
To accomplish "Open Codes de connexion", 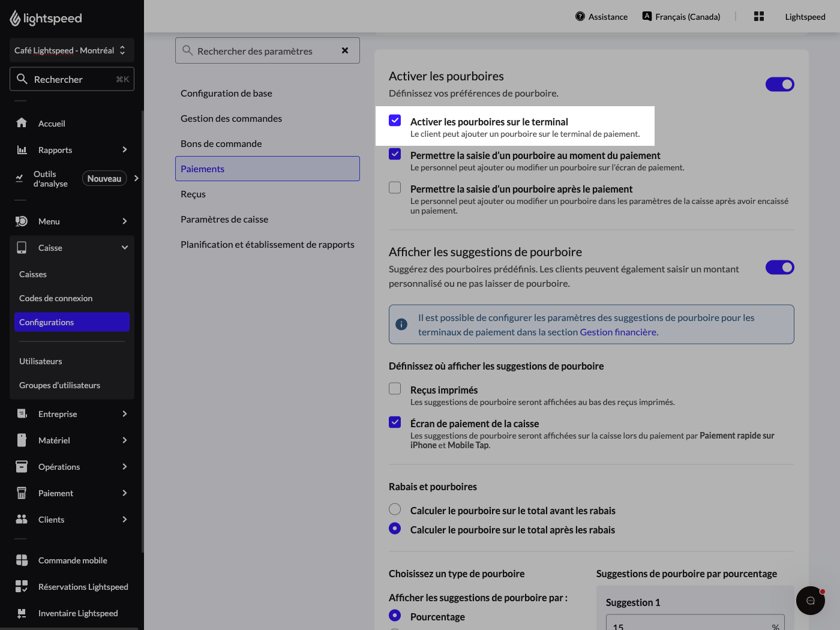I will click(x=72, y=298).
